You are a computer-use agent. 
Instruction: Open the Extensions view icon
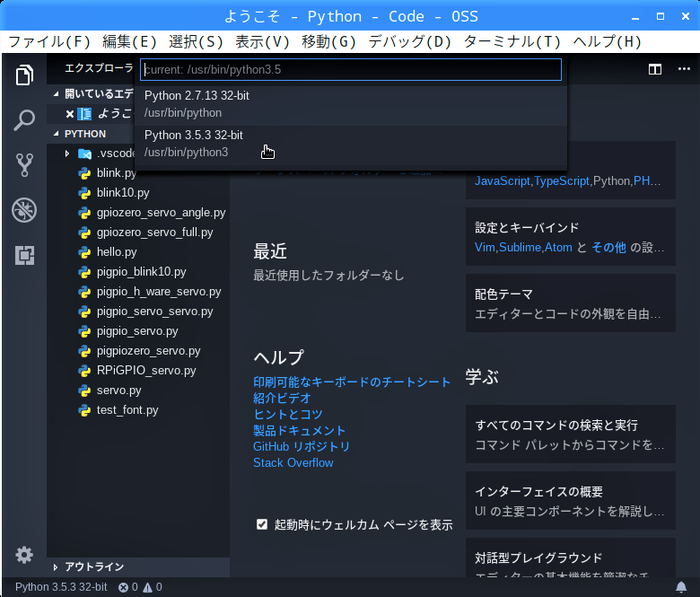pos(24,256)
